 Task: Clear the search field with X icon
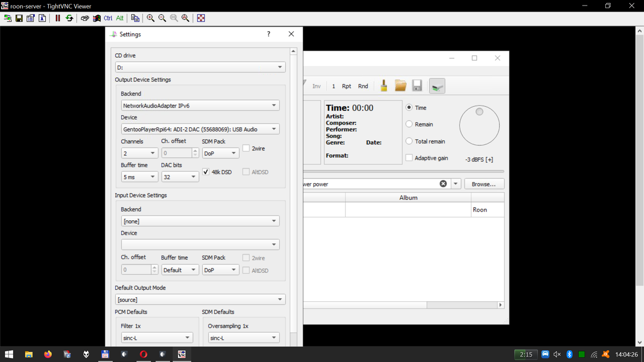(x=443, y=184)
